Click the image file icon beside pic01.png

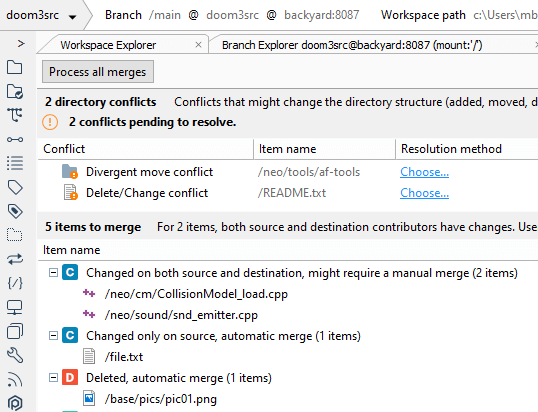(89, 398)
